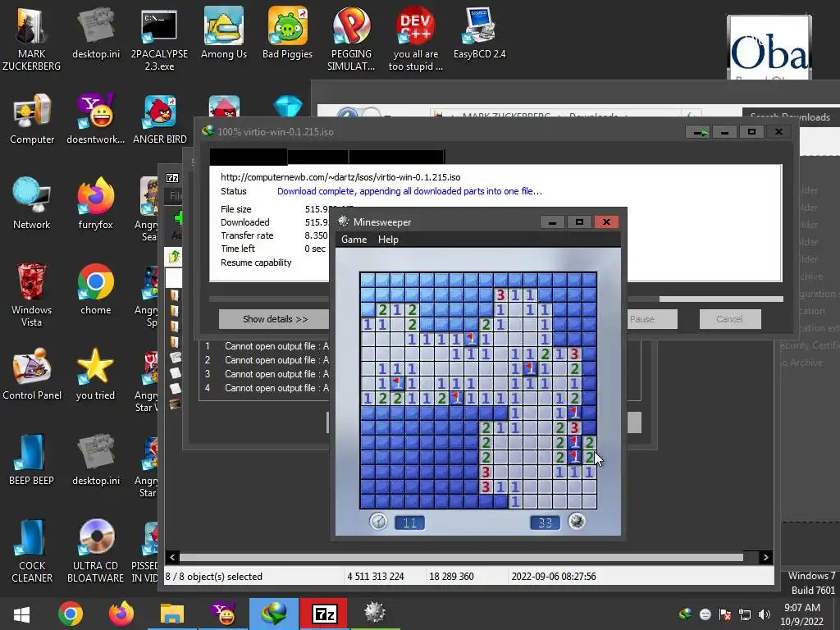Select error row 4 "Cannot open output file"
Viewport: 840px width, 630px height.
pos(267,388)
